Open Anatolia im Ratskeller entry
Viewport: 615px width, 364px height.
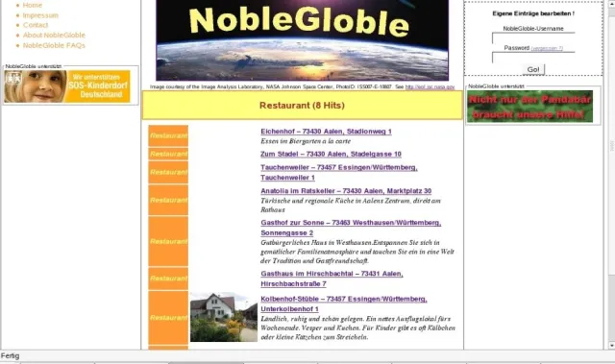click(x=346, y=191)
